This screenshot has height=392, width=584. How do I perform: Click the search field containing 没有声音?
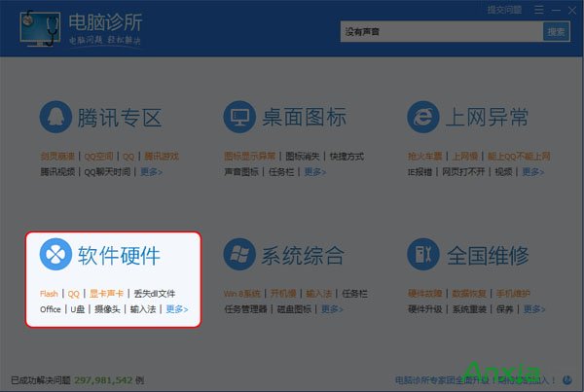coord(440,31)
